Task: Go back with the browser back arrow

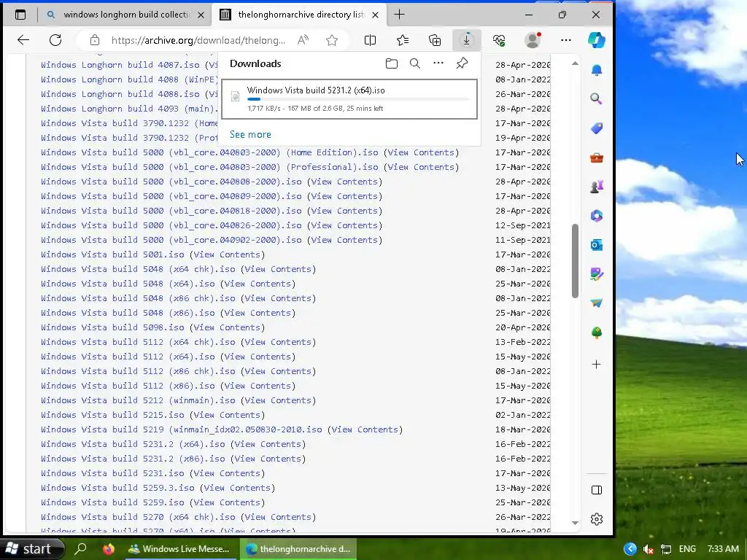Action: (23, 40)
